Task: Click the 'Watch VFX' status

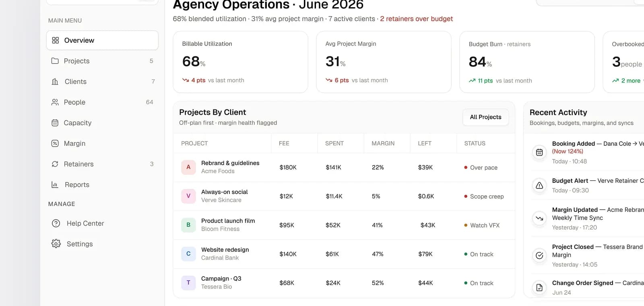Action: pyautogui.click(x=482, y=225)
